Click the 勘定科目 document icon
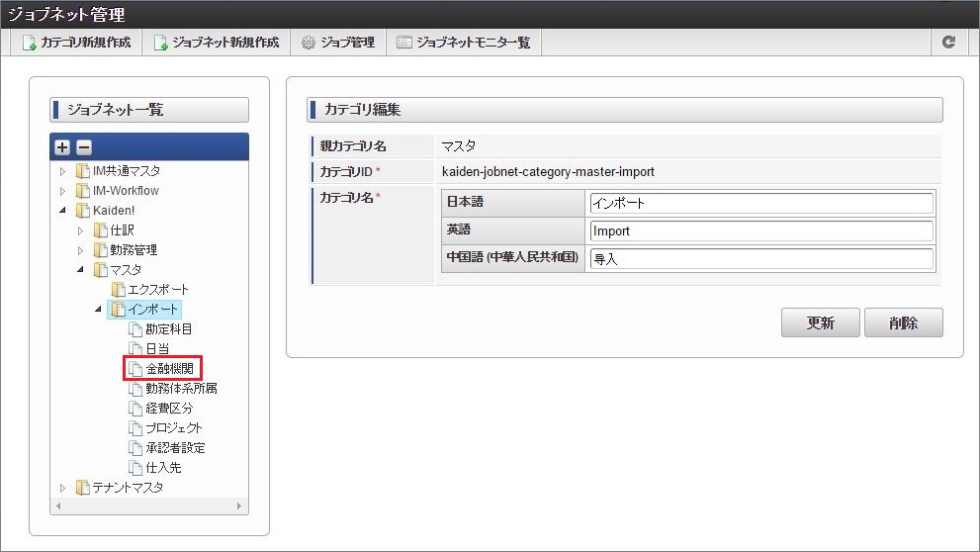 click(x=135, y=328)
